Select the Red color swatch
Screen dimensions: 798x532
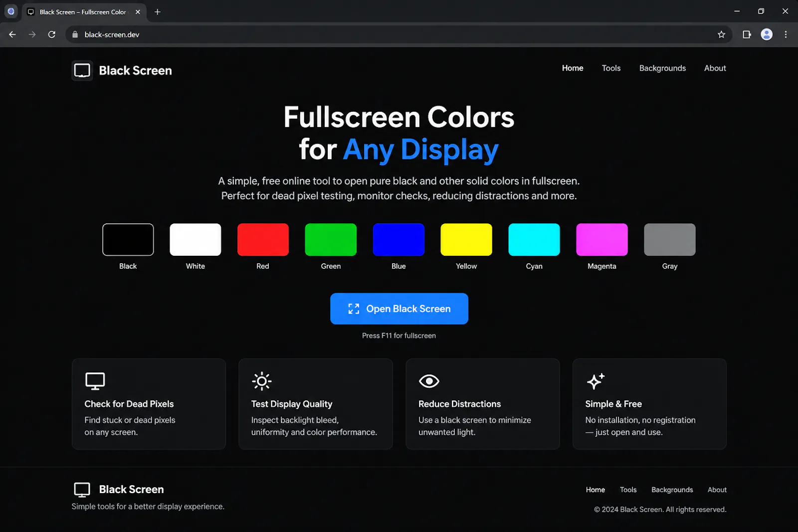(x=263, y=239)
